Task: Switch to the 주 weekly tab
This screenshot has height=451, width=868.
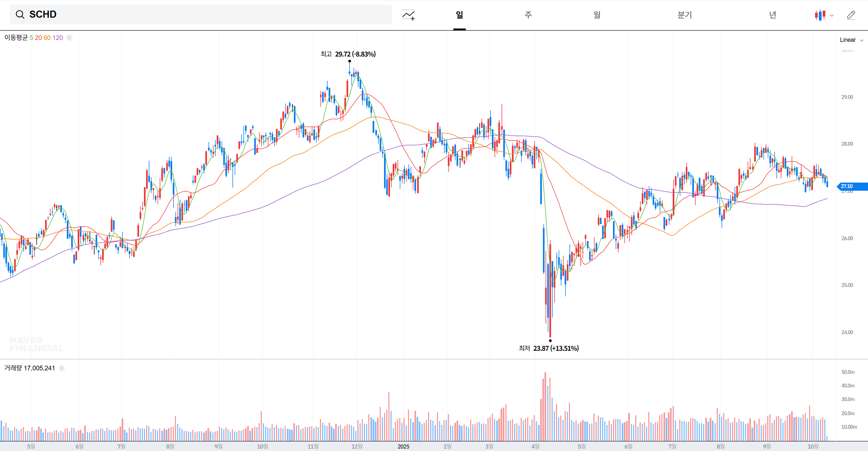Action: coord(528,15)
